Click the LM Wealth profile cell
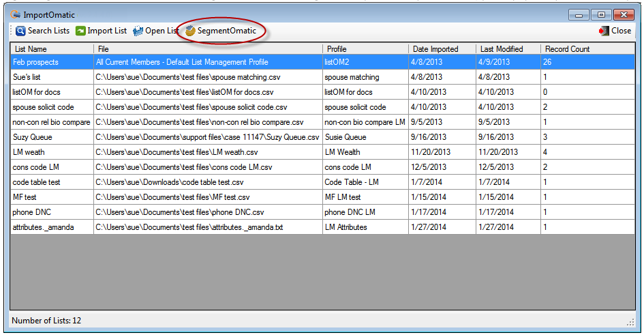This screenshot has height=335, width=644. coord(365,152)
